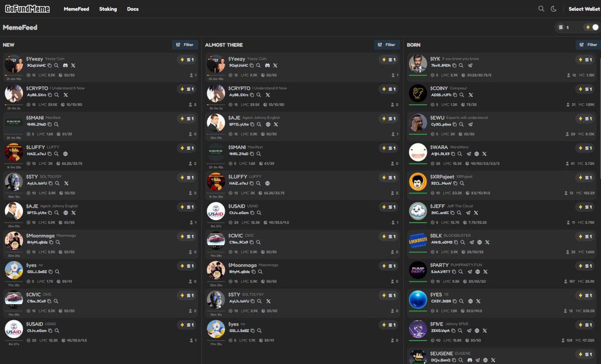Click the GoFundMeme logo
The image size is (601, 364).
tap(27, 9)
